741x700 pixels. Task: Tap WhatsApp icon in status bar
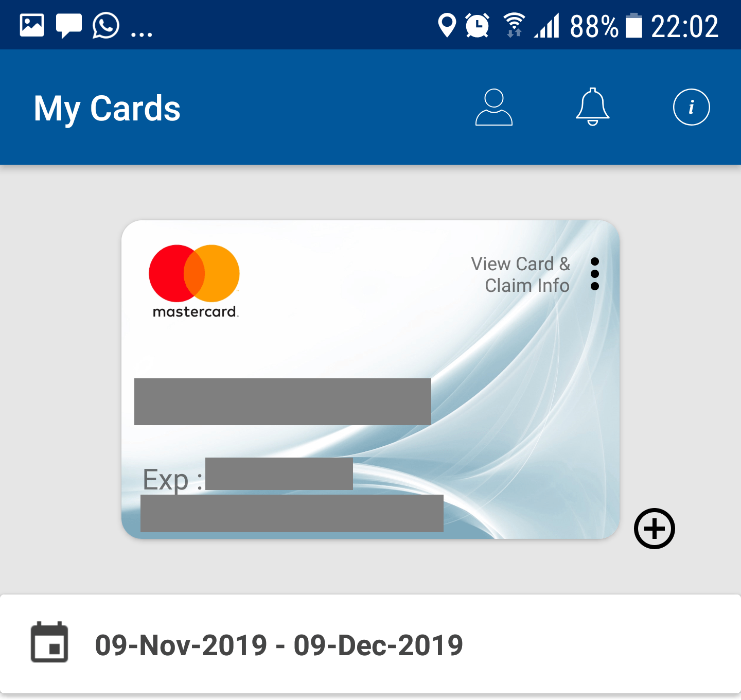pyautogui.click(x=106, y=25)
